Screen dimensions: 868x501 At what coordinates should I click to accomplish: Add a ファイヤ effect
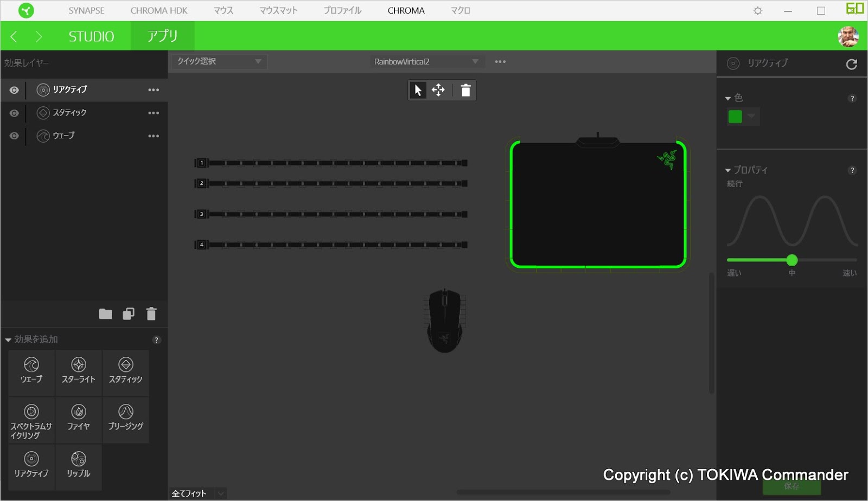coord(78,419)
